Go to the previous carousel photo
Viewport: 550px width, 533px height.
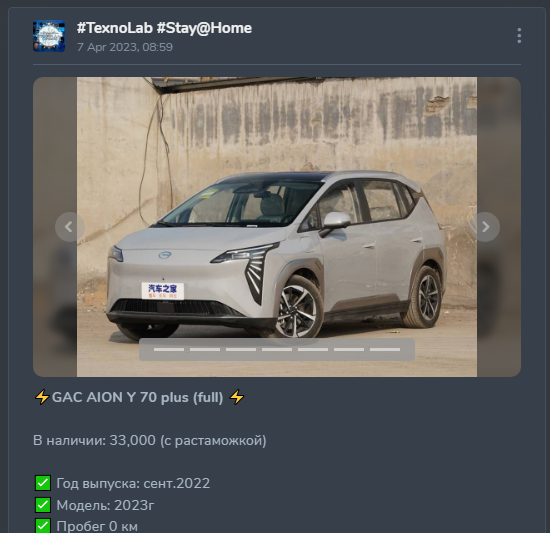(69, 227)
